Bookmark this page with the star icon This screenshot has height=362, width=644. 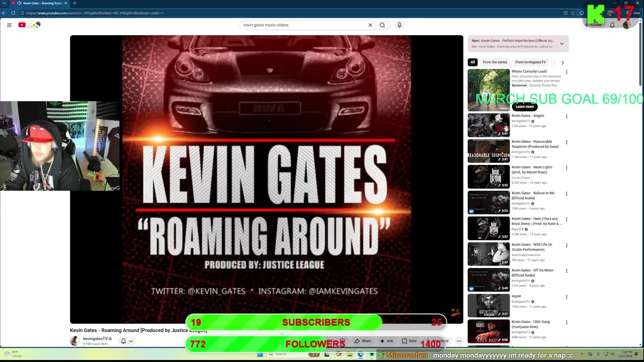(573, 13)
